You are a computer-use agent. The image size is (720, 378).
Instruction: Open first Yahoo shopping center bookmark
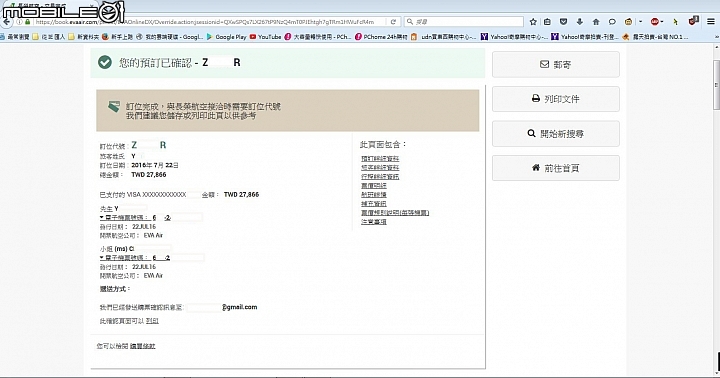pos(514,37)
